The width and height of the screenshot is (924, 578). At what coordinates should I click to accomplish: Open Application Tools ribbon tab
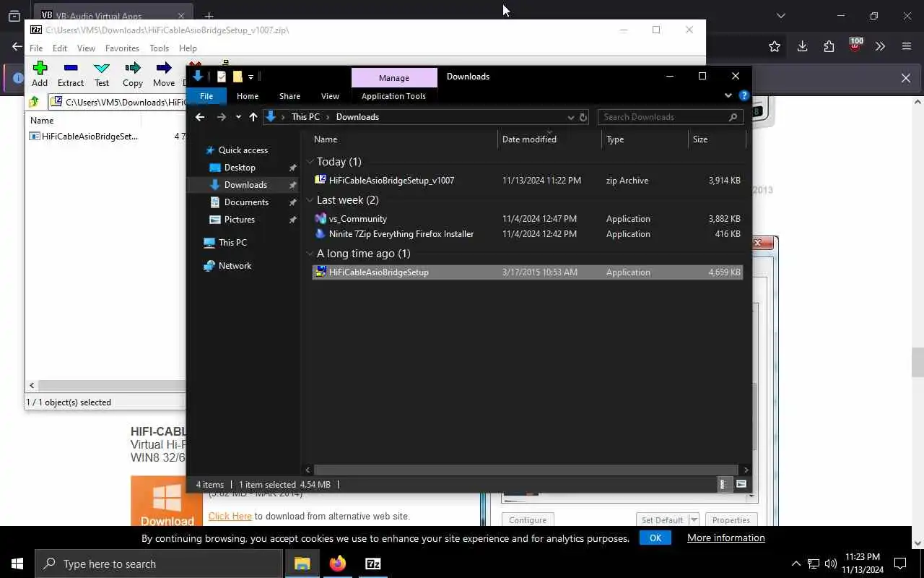[x=393, y=96]
